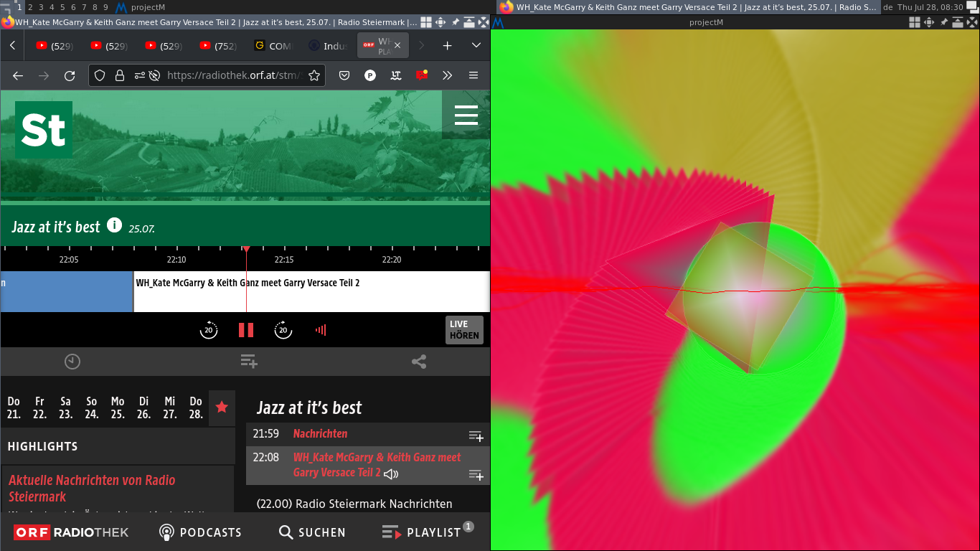Select So 24. in day picker
The height and width of the screenshot is (551, 980).
(x=91, y=408)
